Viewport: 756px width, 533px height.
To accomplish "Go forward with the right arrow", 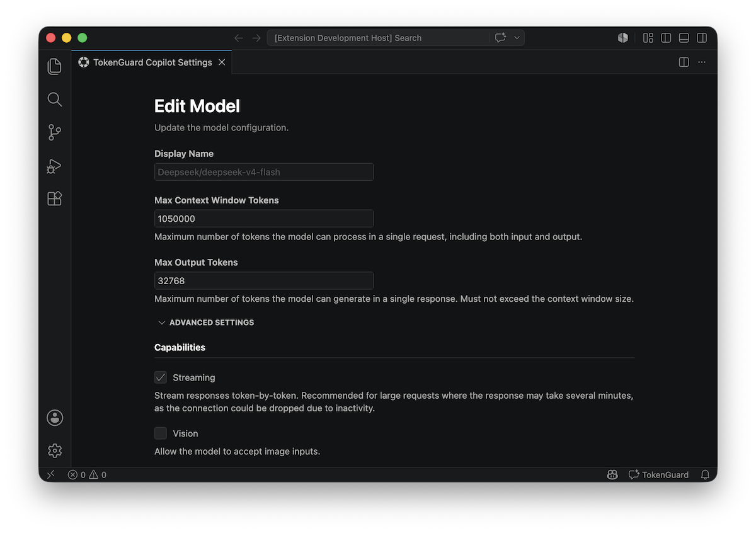I will (x=256, y=38).
